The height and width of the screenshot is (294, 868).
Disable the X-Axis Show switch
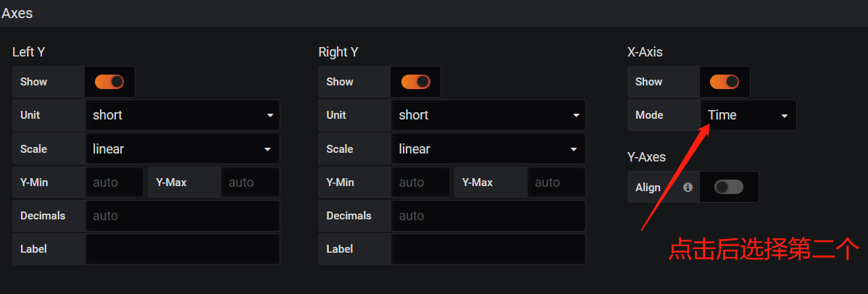[x=724, y=82]
